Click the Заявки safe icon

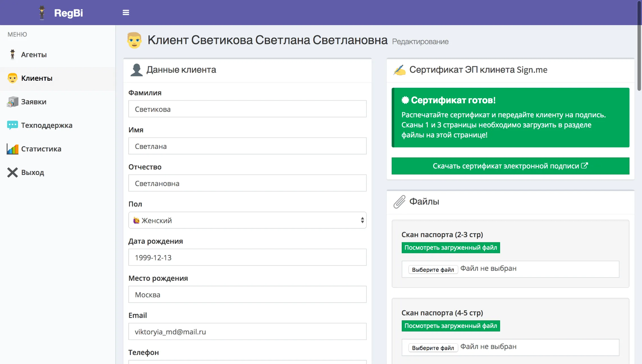pyautogui.click(x=12, y=102)
